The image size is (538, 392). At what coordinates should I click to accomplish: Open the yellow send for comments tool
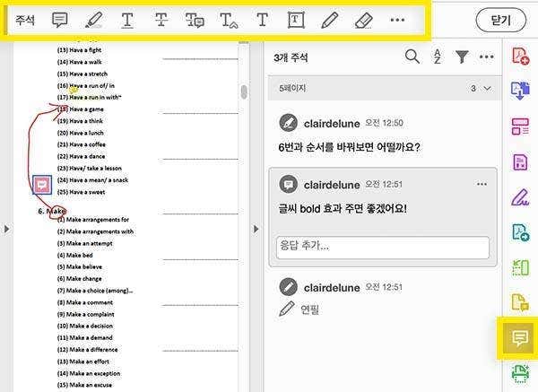520,303
